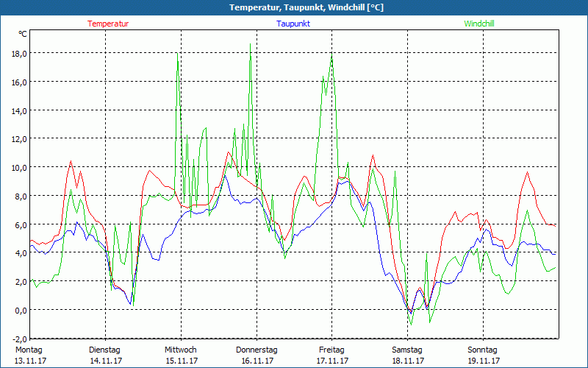Click the green Windchill legend label
The height and width of the screenshot is (368, 588).
478,24
